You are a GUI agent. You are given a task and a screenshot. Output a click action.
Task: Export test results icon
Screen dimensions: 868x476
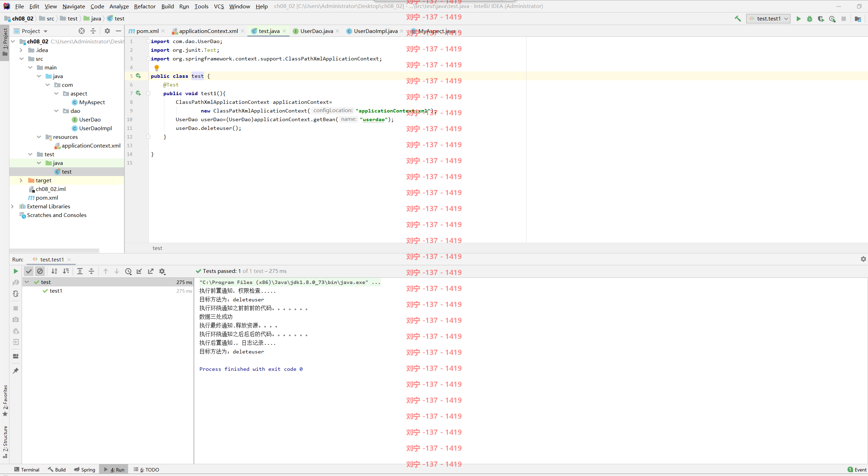(x=151, y=271)
